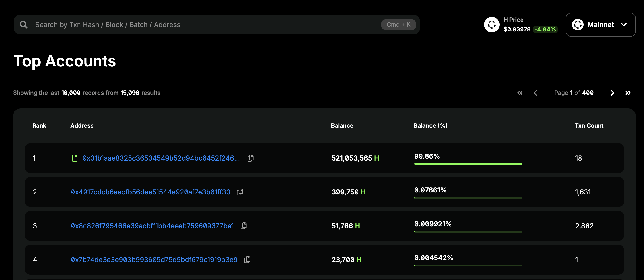This screenshot has width=644, height=280.
Task: Click the Top Accounts heading
Action: coord(65,61)
